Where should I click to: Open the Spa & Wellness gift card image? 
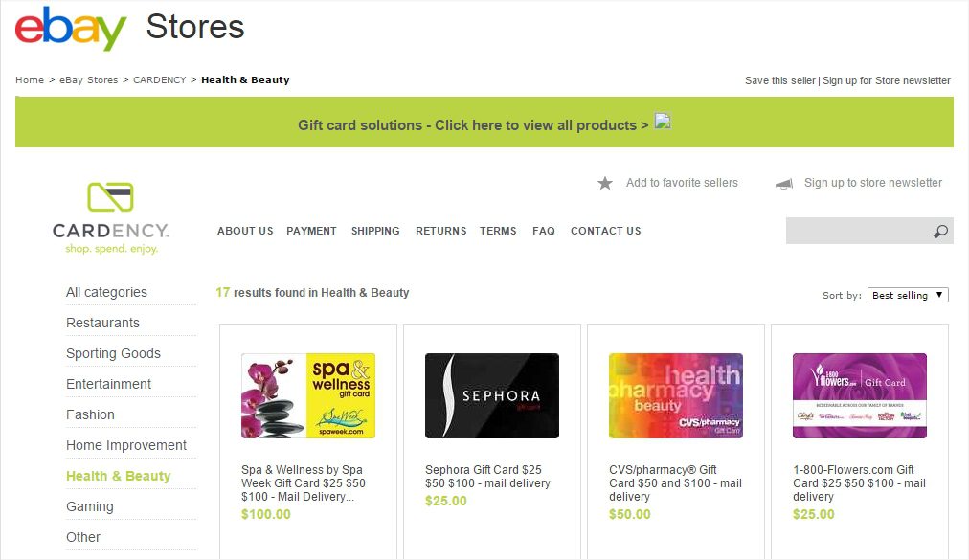[x=307, y=395]
